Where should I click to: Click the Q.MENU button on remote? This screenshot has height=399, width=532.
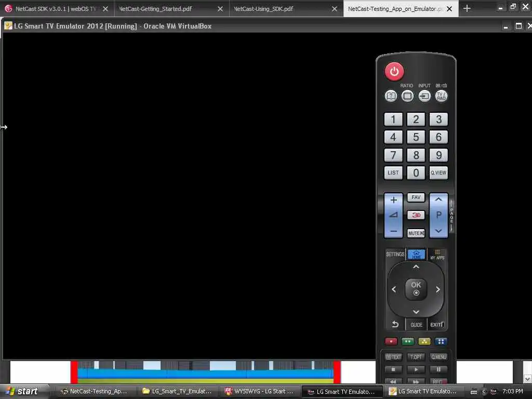pos(438,357)
